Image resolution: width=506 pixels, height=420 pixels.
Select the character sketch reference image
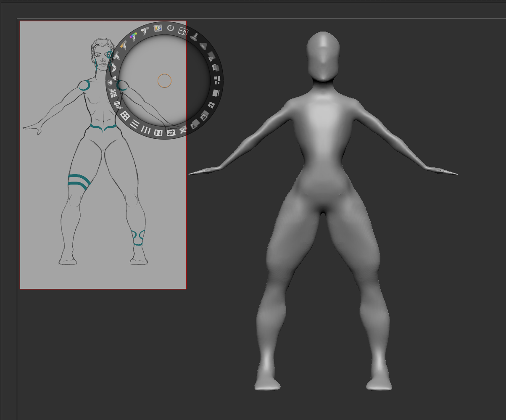[103, 155]
